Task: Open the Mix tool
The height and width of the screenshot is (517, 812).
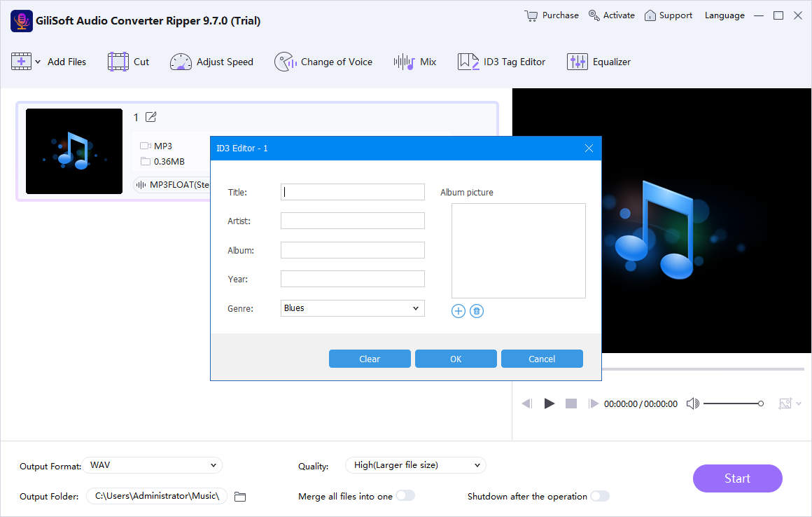Action: pos(415,62)
